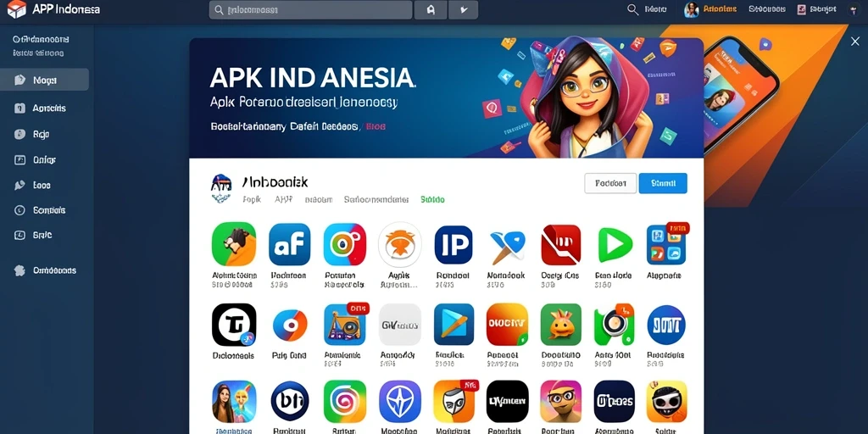This screenshot has height=434, width=868.
Task: Open the white round icon with orange creature
Action: [x=400, y=244]
